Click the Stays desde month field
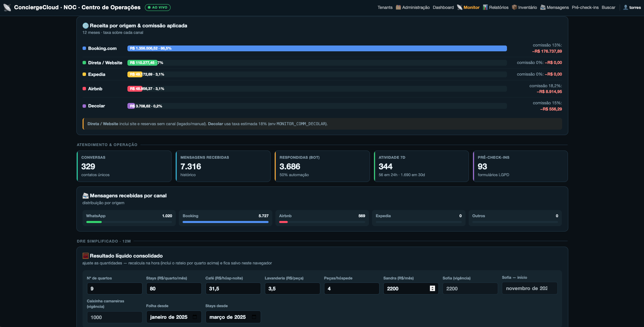This screenshot has height=327, width=644. (233, 317)
